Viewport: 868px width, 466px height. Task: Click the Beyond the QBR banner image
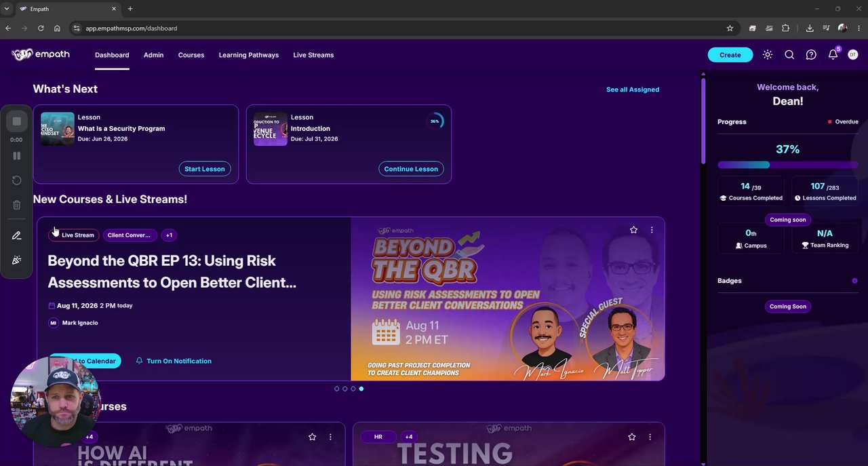click(508, 298)
